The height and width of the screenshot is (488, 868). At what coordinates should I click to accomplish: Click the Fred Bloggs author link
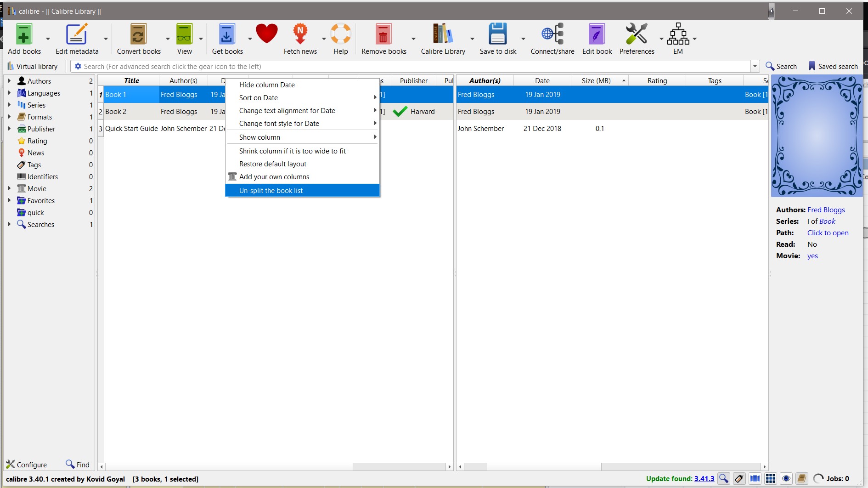(826, 210)
